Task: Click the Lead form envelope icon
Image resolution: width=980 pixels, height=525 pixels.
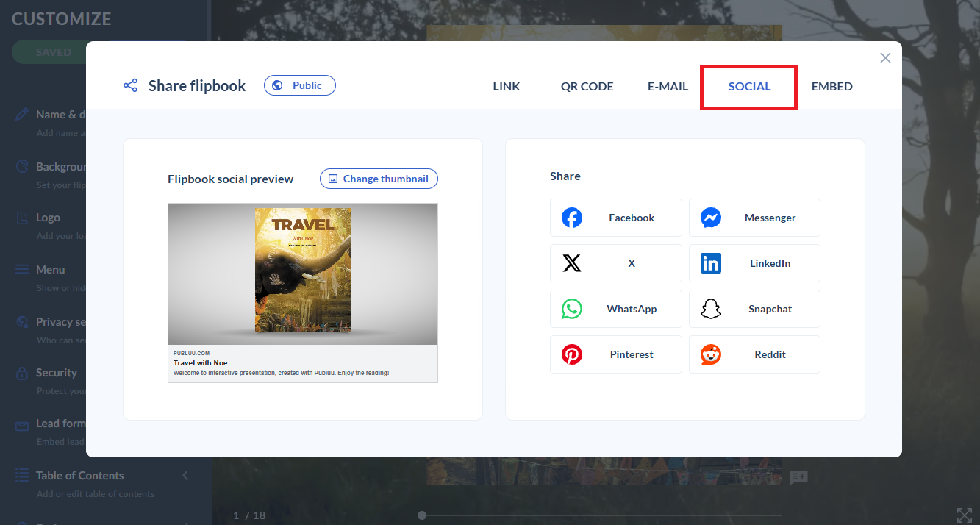Action: point(22,425)
